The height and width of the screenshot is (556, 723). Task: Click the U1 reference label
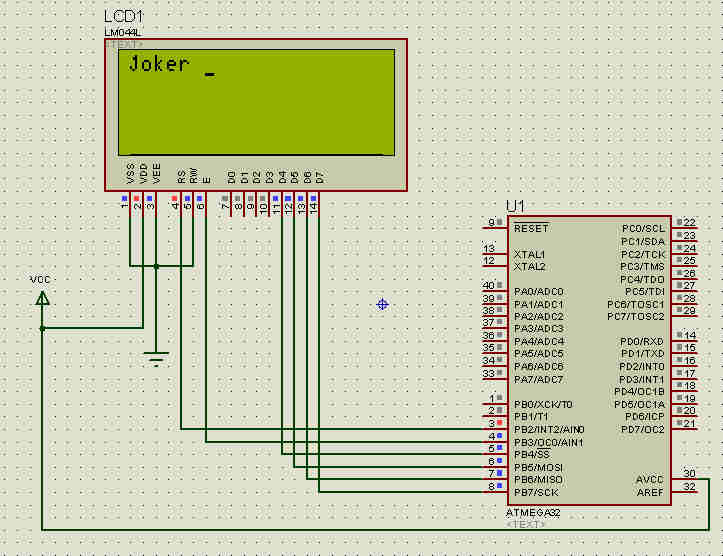coord(516,205)
